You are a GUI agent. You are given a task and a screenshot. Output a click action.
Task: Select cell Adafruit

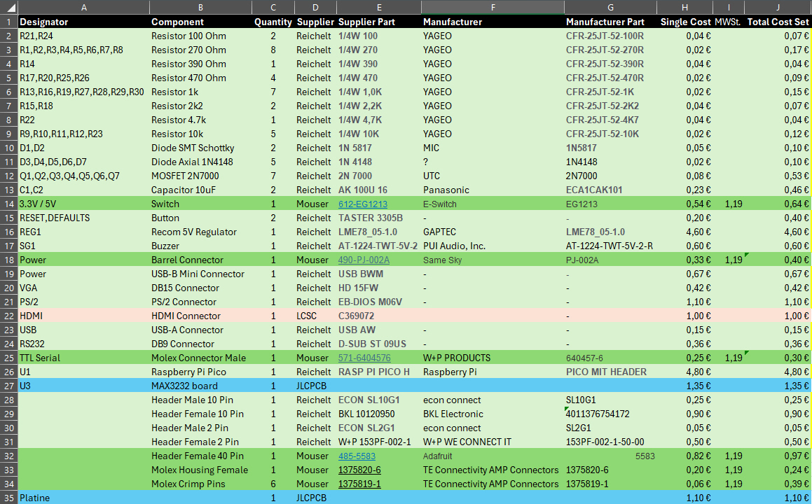click(493, 456)
